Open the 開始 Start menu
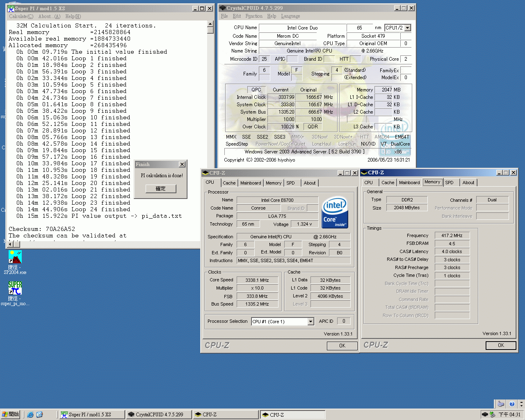Screen dimensions: 525x420 (10, 414)
